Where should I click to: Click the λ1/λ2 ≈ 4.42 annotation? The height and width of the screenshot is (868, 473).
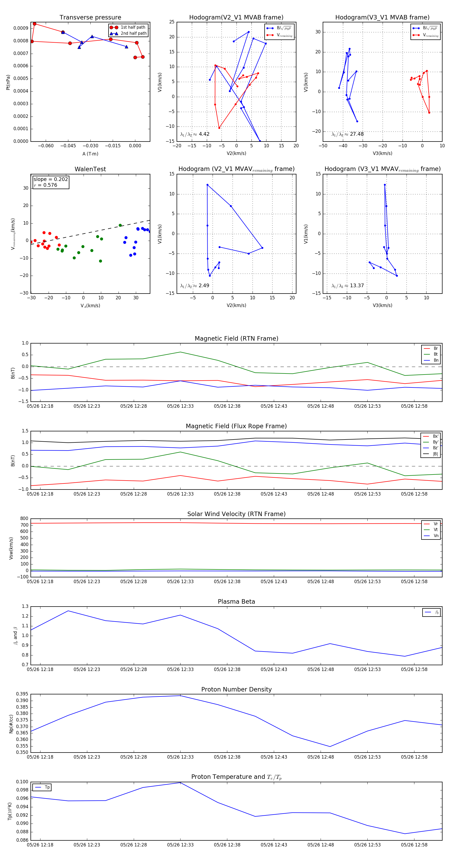(194, 134)
